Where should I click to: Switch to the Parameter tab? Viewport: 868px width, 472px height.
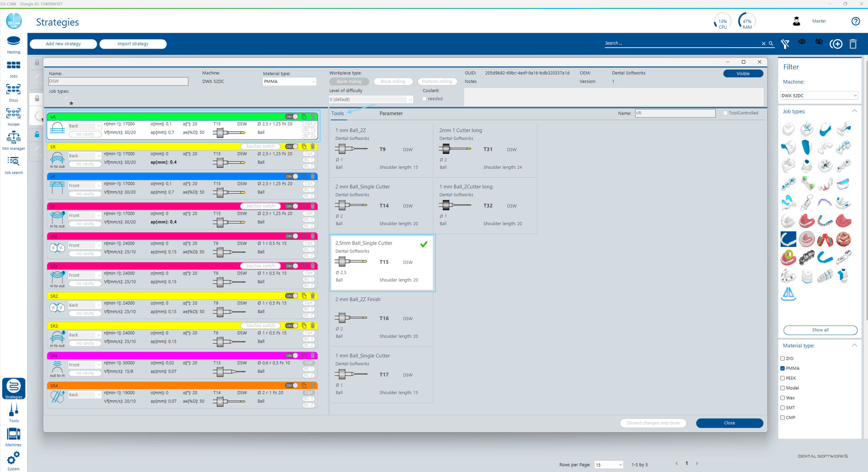[x=391, y=113]
